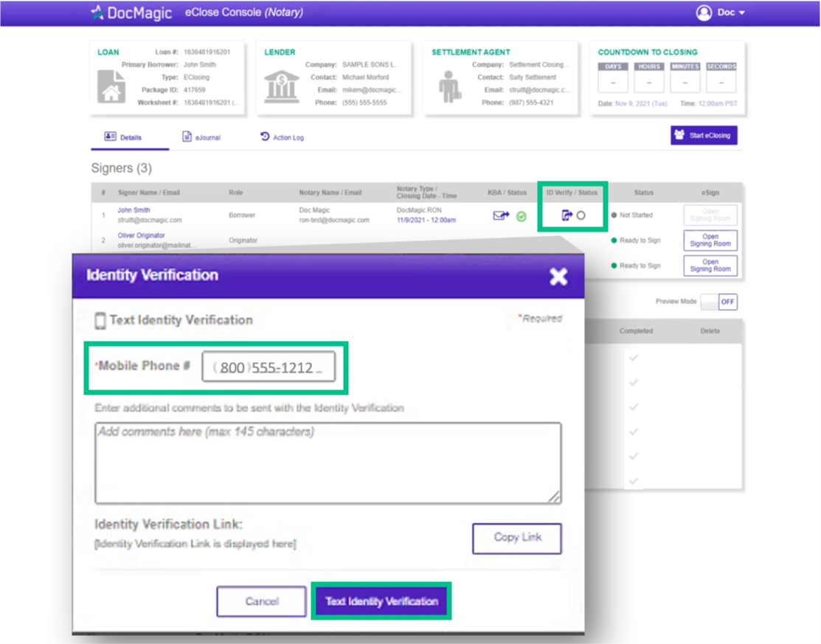Click the green KBA status check icon

522,216
